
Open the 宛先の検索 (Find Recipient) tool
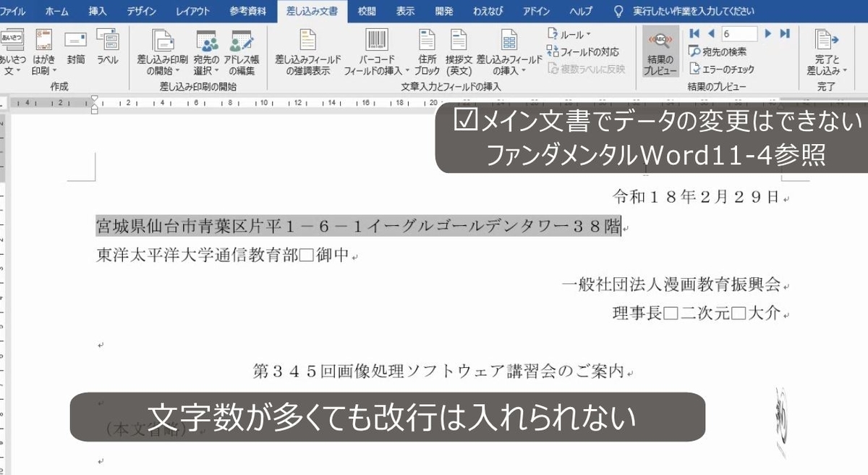tap(717, 49)
